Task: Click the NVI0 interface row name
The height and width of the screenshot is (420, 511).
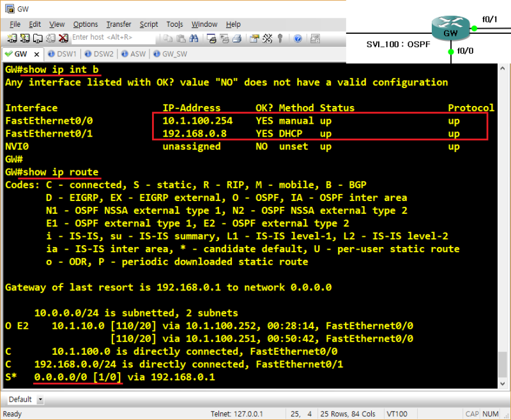Action: point(17,147)
